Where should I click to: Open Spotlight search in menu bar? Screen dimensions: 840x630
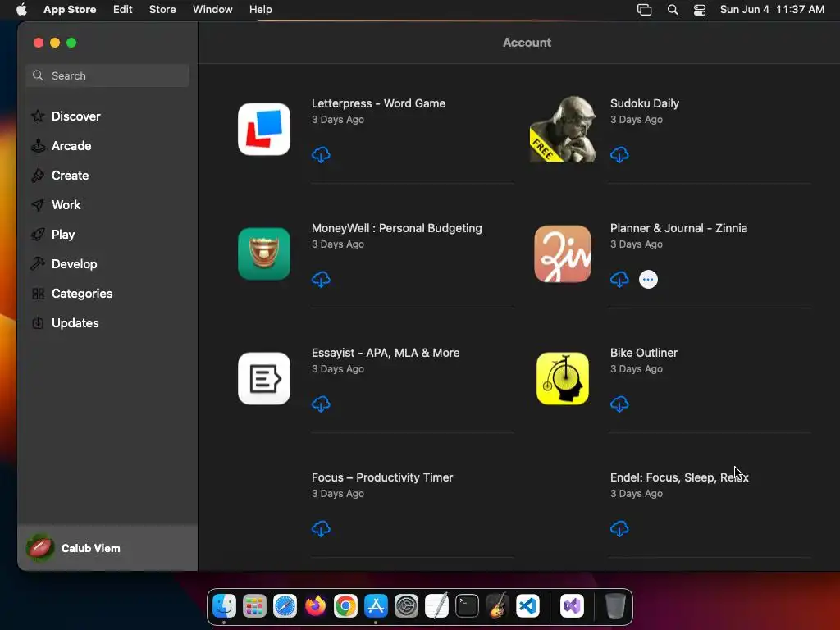coord(673,10)
